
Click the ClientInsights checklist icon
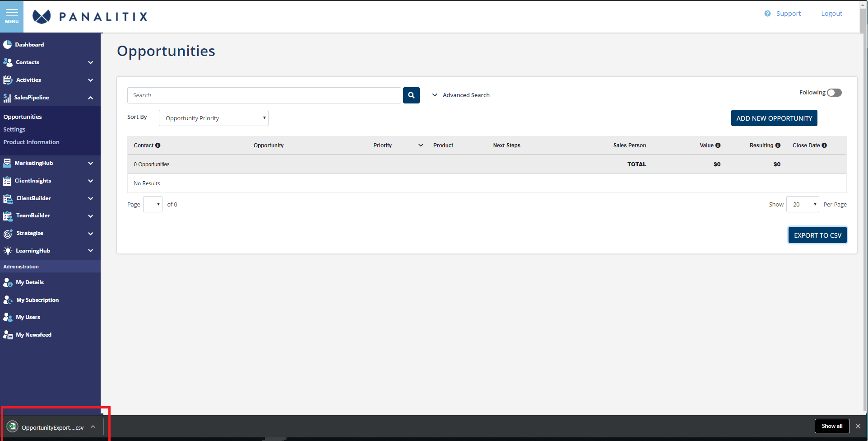coord(7,181)
